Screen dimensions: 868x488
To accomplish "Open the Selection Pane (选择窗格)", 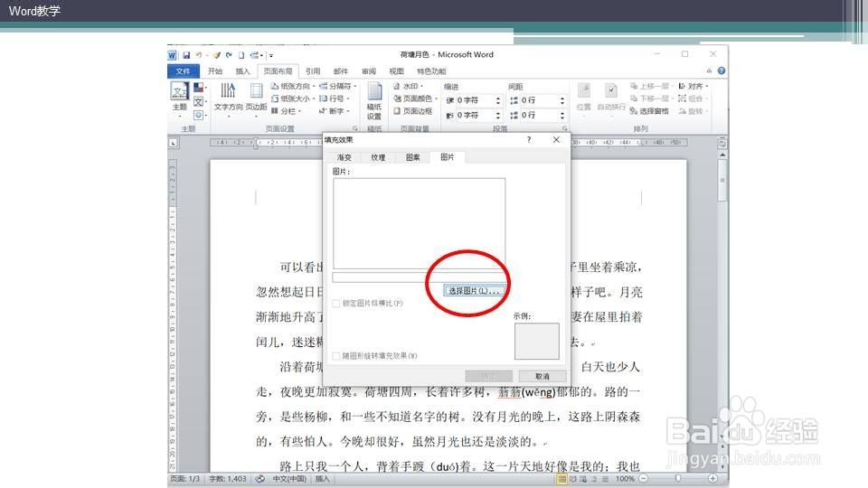I will (649, 111).
